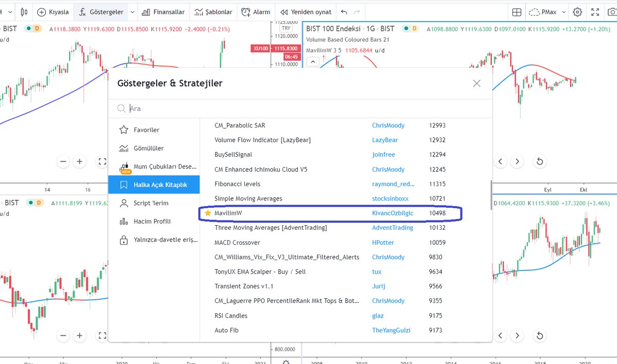Enter fullscreen mode with expand icon
The width and height of the screenshot is (617, 364).
click(x=595, y=11)
